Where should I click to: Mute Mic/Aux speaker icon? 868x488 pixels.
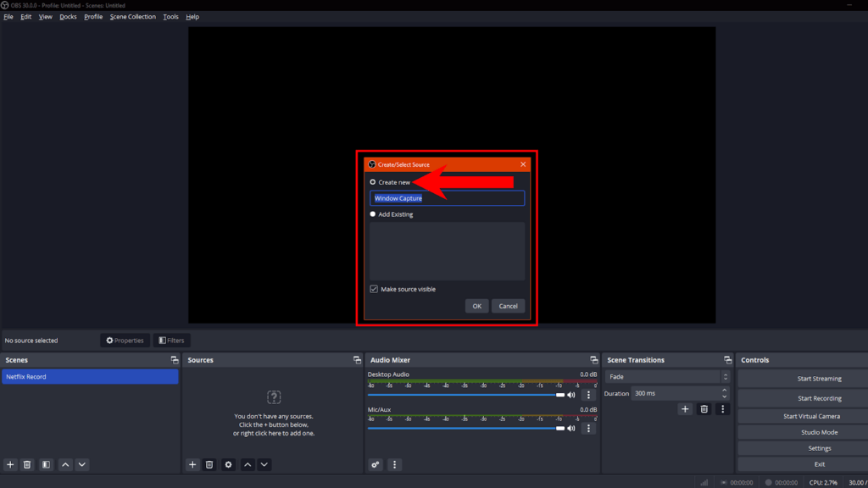(x=571, y=428)
